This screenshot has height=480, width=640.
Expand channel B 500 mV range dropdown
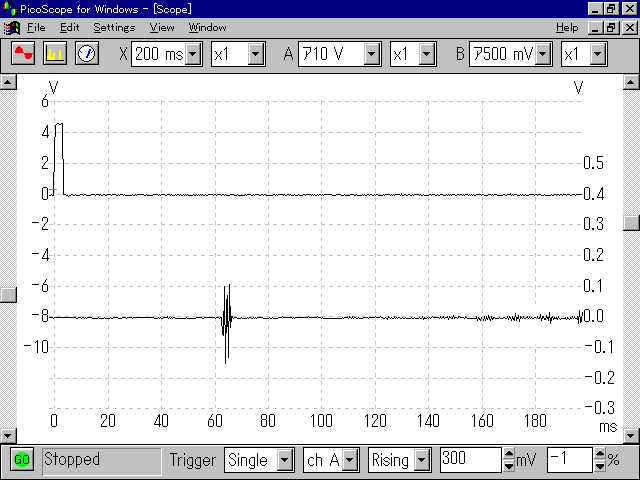click(543, 54)
